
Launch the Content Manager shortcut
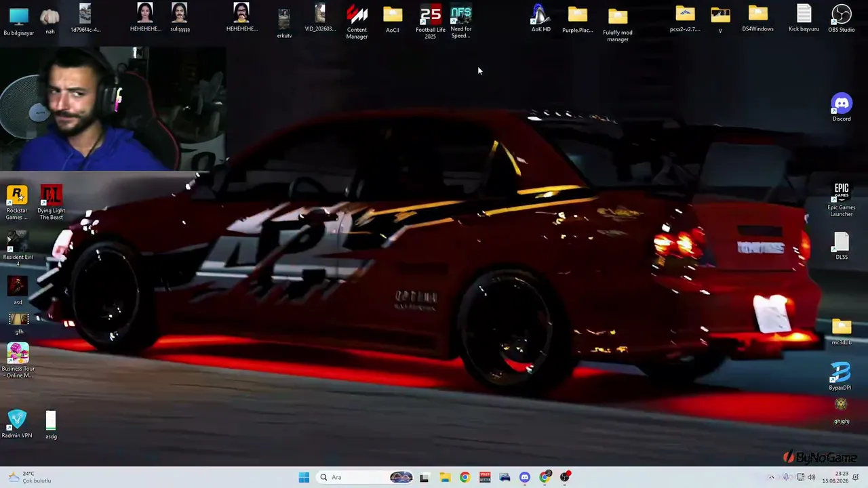coord(357,22)
